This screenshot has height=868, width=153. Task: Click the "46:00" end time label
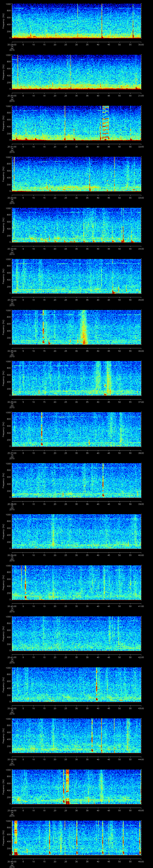(141, 861)
